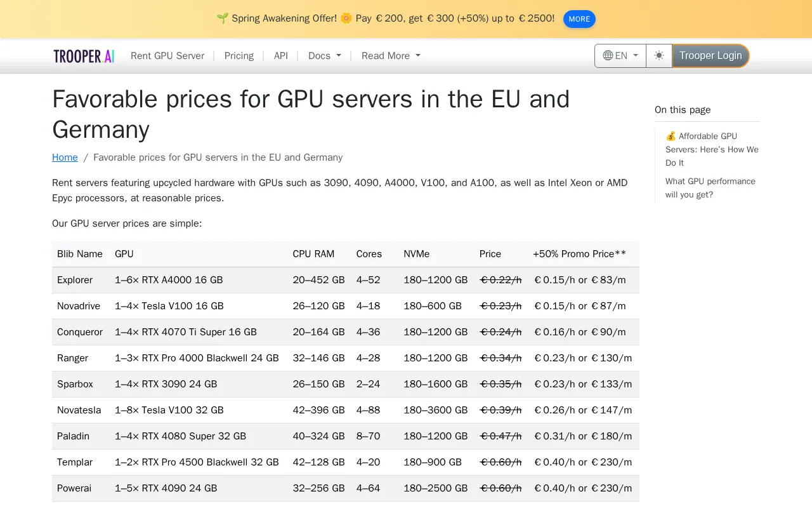The width and height of the screenshot is (812, 508).
Task: Jump to 'Affordable GPU Servers' section link
Action: point(712,149)
